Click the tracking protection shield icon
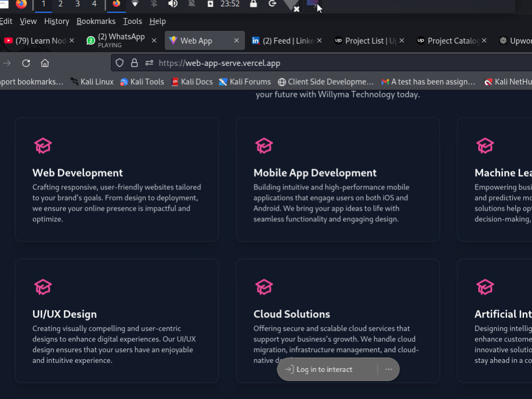This screenshot has height=399, width=532. [119, 63]
